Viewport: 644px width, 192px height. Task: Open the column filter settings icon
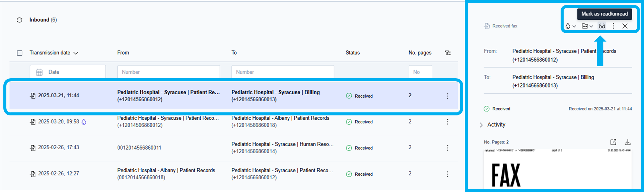click(x=447, y=53)
